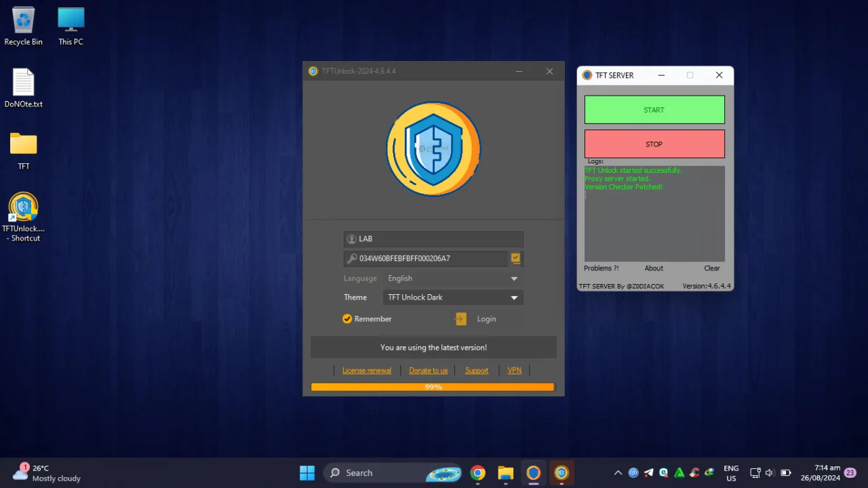The width and height of the screenshot is (868, 488).
Task: Select the TFTUnlock shortcut desktop icon
Action: pyautogui.click(x=23, y=217)
